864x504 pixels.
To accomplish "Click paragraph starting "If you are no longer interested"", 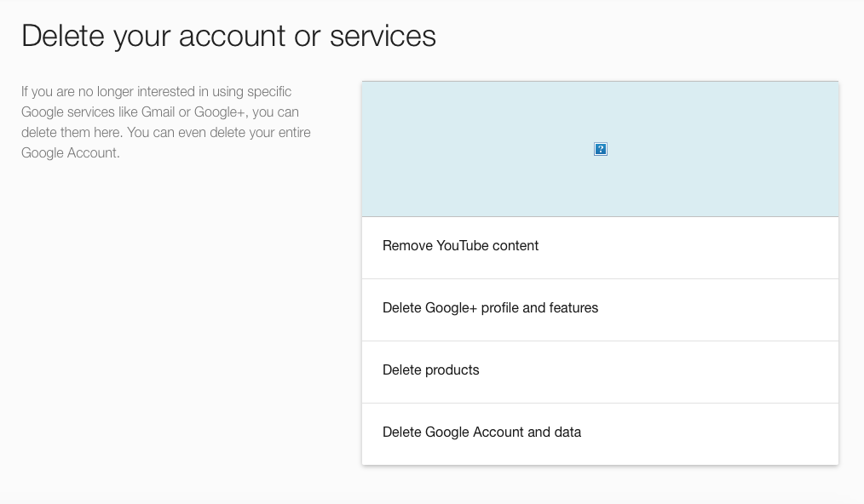I will pos(166,123).
